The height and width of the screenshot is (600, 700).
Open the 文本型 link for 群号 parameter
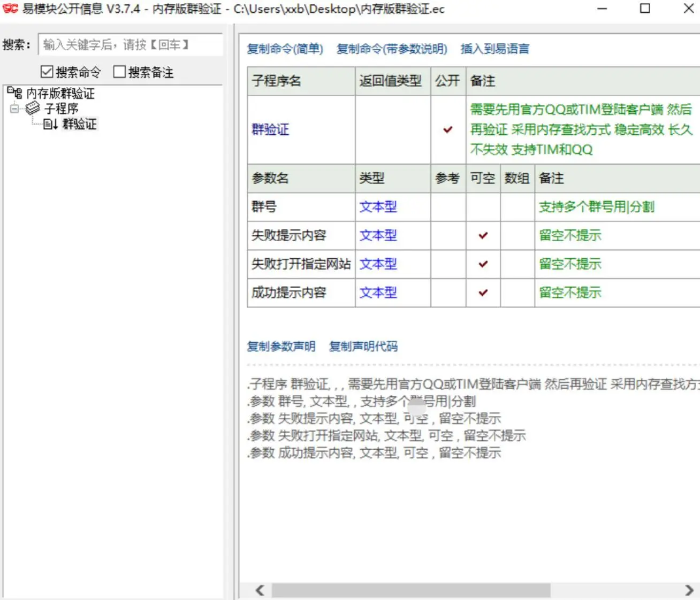378,207
